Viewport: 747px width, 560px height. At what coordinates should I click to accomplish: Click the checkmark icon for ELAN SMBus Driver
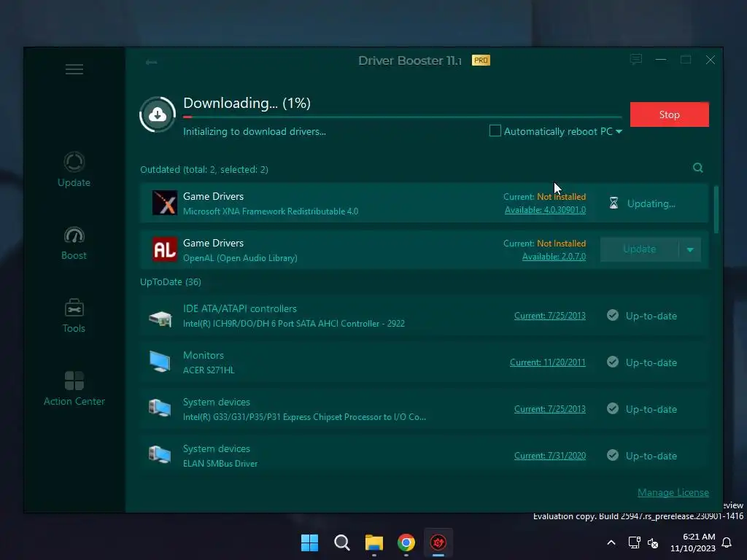click(x=613, y=455)
